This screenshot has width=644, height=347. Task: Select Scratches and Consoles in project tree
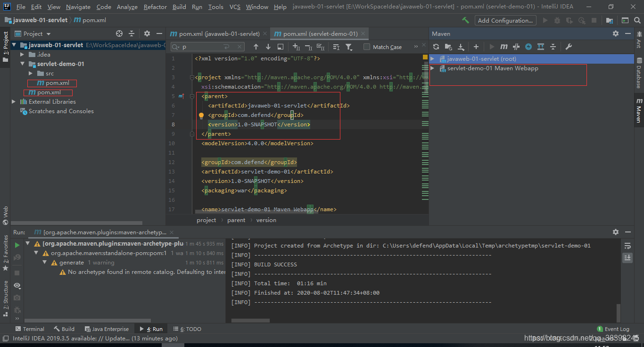coord(61,111)
